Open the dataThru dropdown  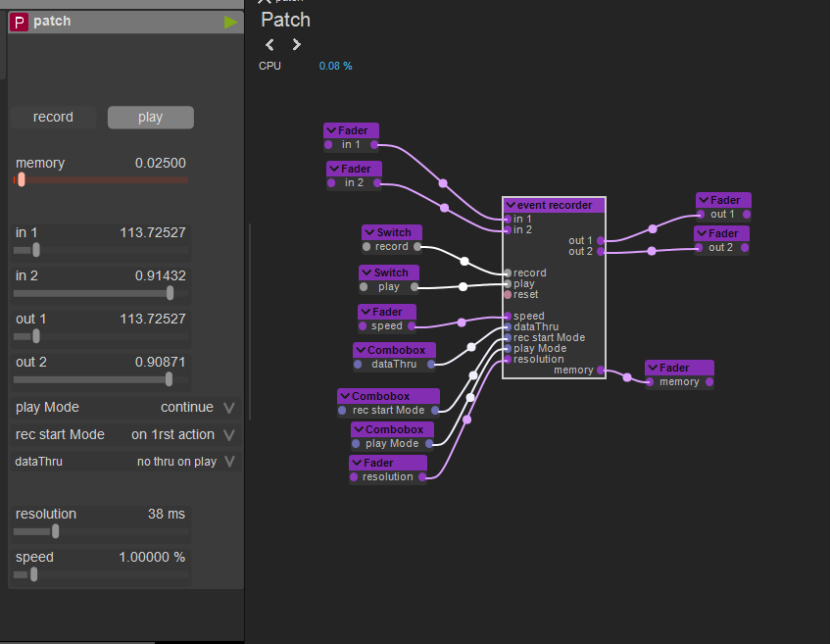click(x=228, y=461)
